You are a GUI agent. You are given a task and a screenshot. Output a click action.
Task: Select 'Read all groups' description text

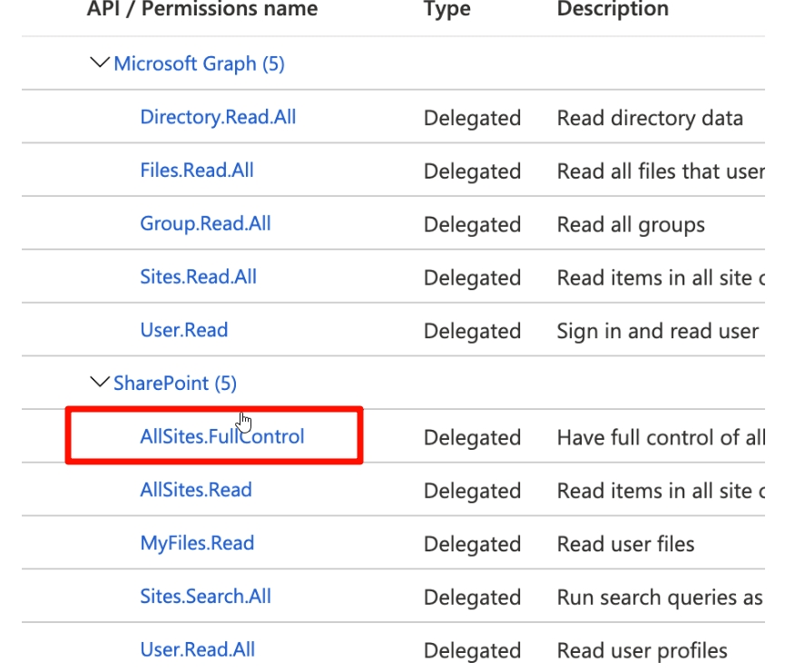(x=631, y=225)
